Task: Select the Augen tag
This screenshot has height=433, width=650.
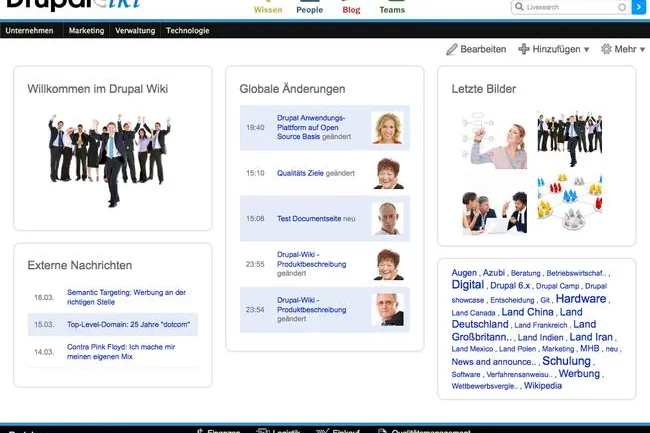Action: click(x=464, y=273)
